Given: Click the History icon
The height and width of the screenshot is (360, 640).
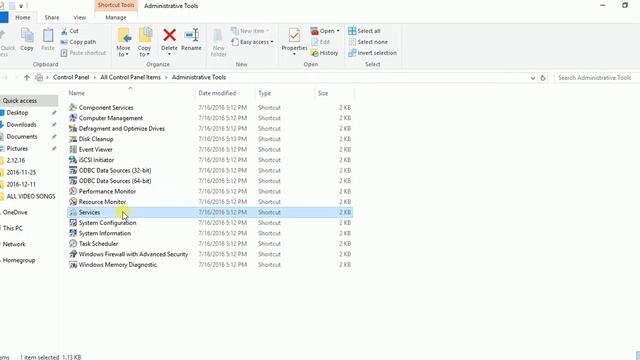Looking at the screenshot, I should coord(314,53).
